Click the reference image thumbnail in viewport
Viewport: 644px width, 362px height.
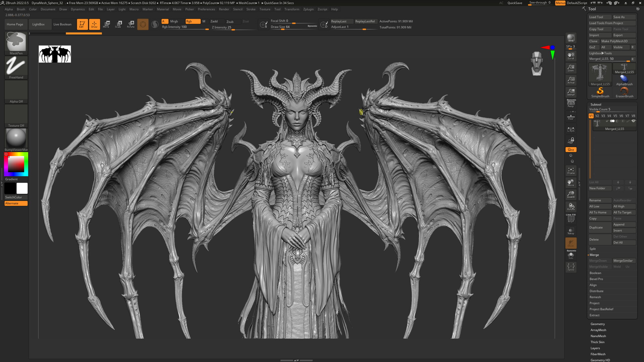click(x=55, y=54)
